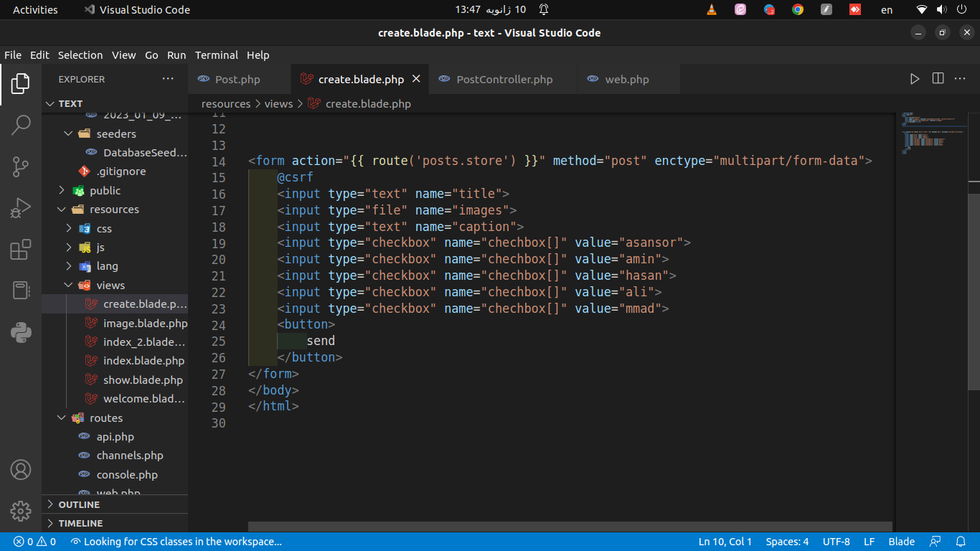
Task: Click feedback icon in status bar
Action: [936, 542]
